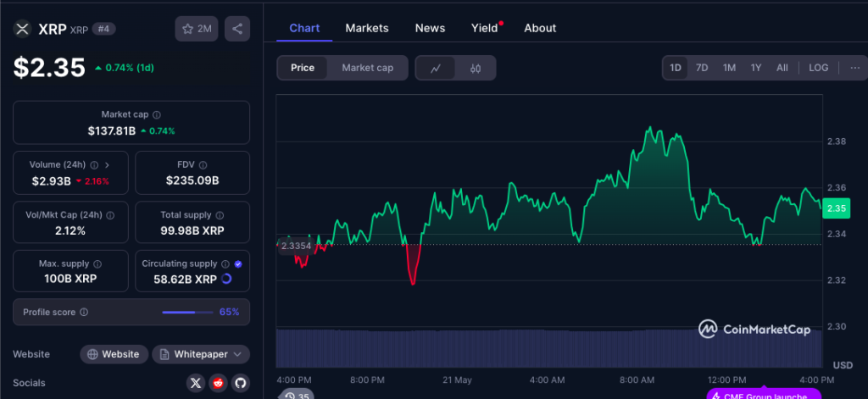The image size is (868, 399).
Task: Click the 99.98B XRP total supply
Action: 192,230
